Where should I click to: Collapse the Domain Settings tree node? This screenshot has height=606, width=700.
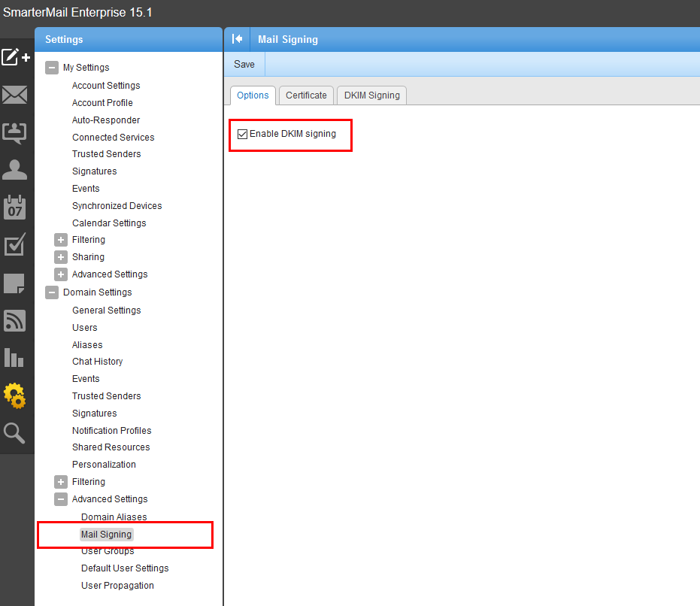coord(52,292)
